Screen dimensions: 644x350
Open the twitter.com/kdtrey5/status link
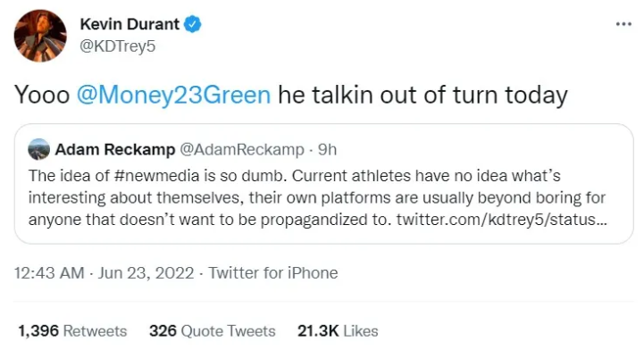click(x=501, y=220)
